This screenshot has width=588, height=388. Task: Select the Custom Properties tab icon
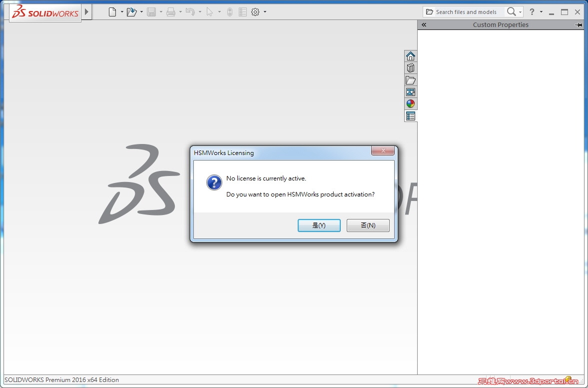(411, 116)
